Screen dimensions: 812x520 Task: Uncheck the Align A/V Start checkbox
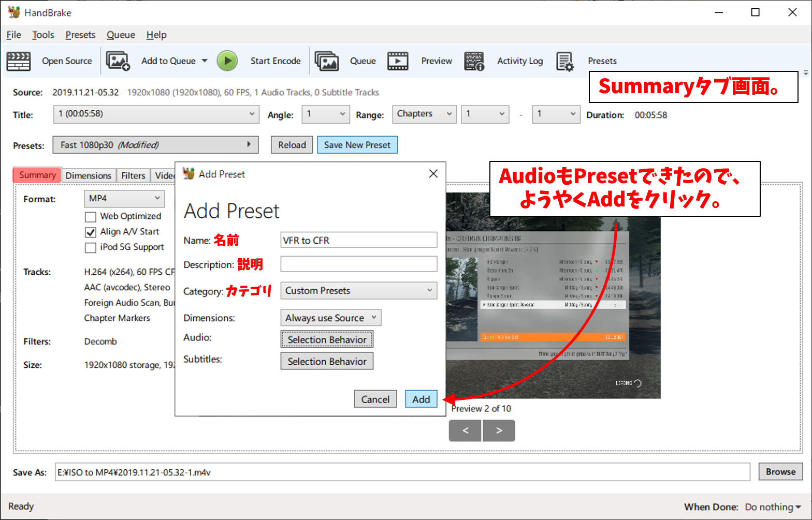91,232
